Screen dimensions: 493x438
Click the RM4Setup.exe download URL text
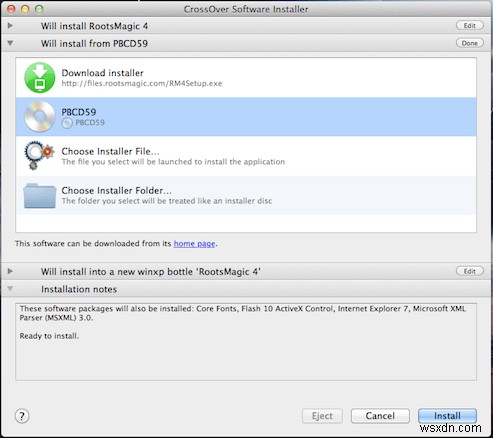pos(142,83)
